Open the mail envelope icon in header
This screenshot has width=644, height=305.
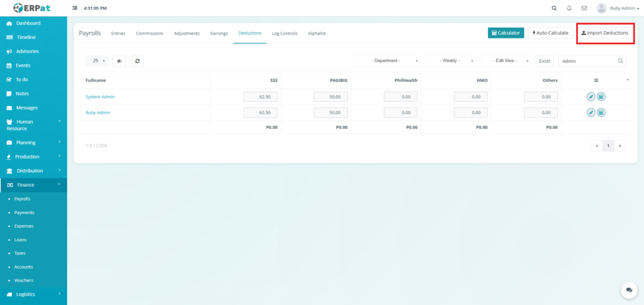point(584,8)
